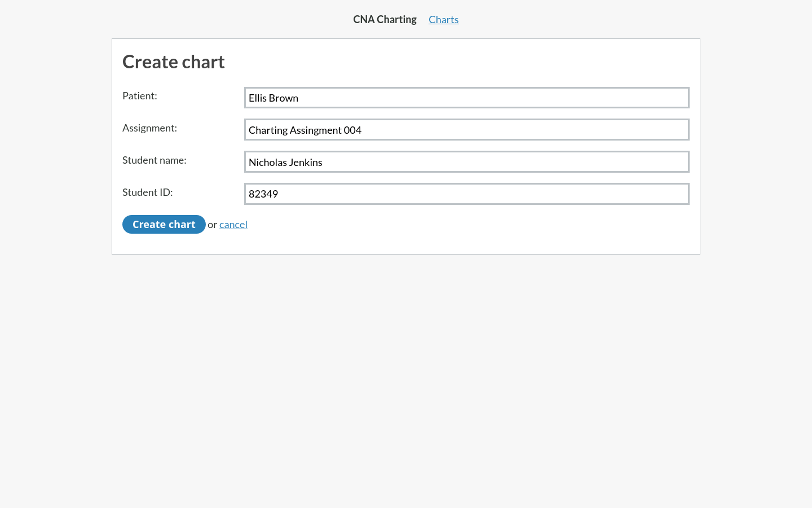Click the 004 text in Assignment field

pos(352,130)
